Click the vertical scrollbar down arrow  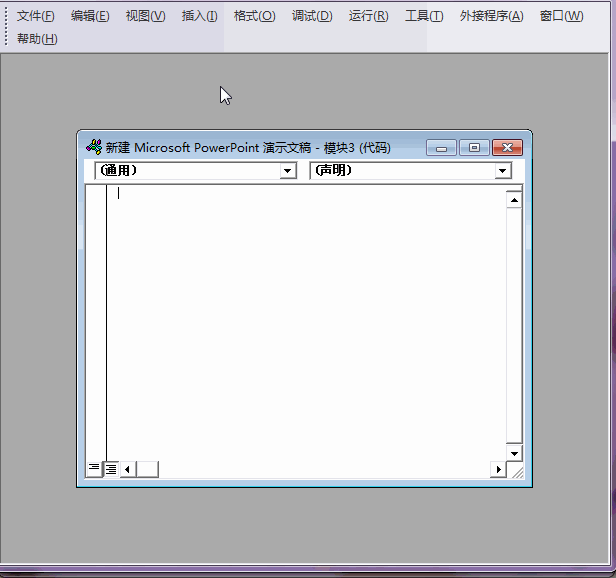pos(514,453)
